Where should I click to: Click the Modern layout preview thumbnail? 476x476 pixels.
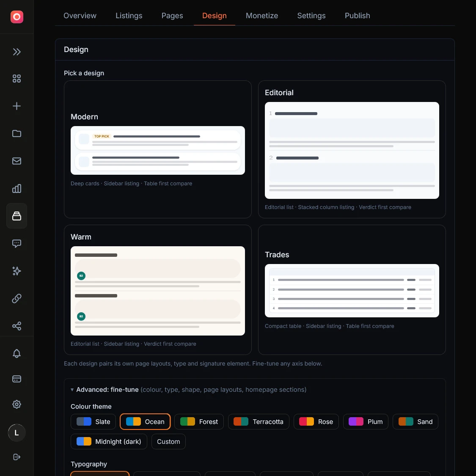[x=157, y=150]
